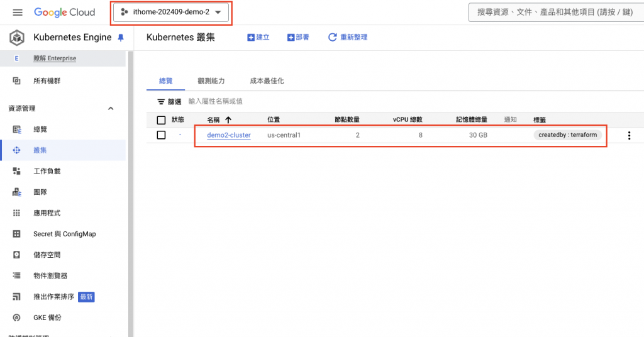Click the GKE 備份 sidebar icon
The height and width of the screenshot is (337, 644).
(x=16, y=318)
